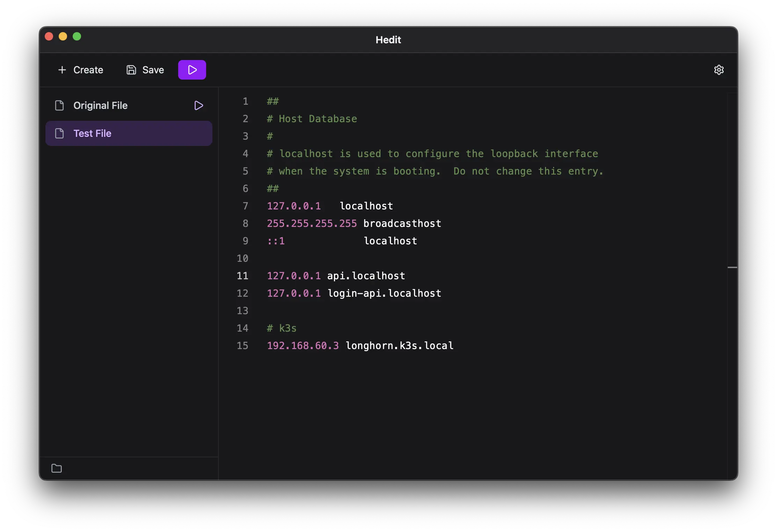Viewport: 777px width, 532px height.
Task: Click the document icon beside Original File
Action: coord(59,105)
